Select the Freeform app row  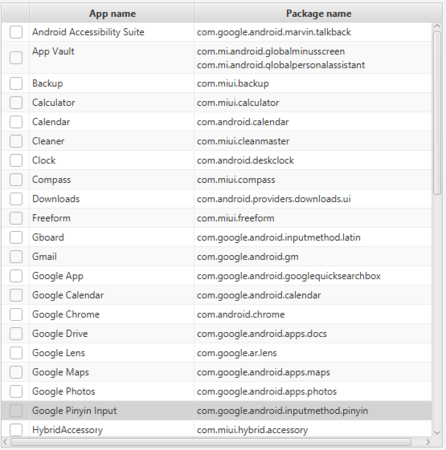(217, 218)
